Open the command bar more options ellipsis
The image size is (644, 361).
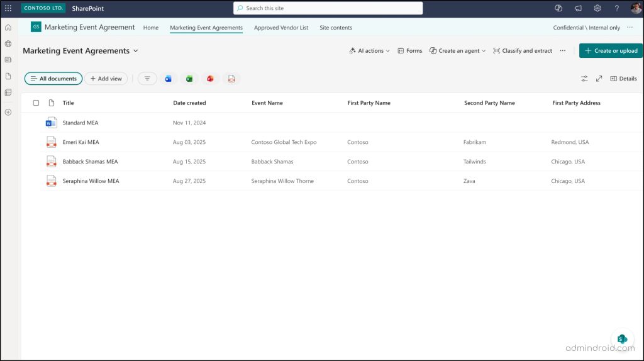click(563, 51)
